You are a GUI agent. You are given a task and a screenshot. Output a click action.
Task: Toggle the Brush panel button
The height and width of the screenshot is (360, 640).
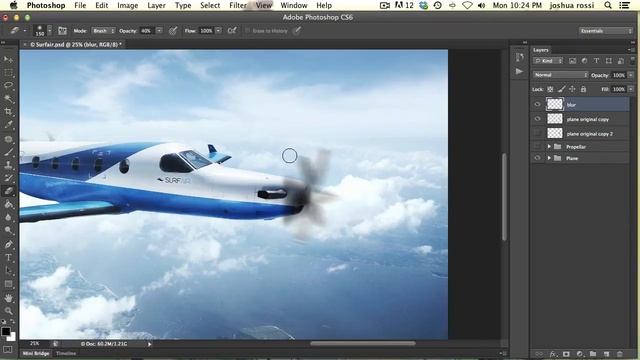coord(62,31)
